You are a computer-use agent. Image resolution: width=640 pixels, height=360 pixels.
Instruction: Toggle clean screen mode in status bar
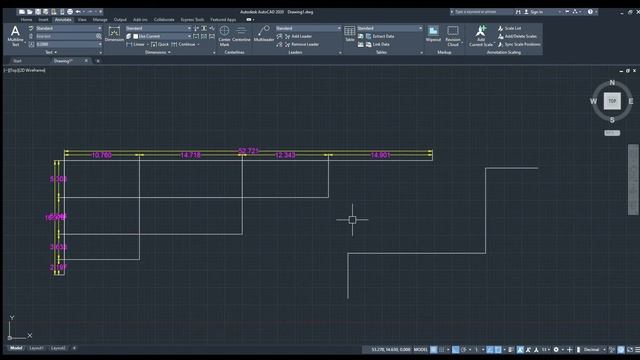tap(630, 349)
